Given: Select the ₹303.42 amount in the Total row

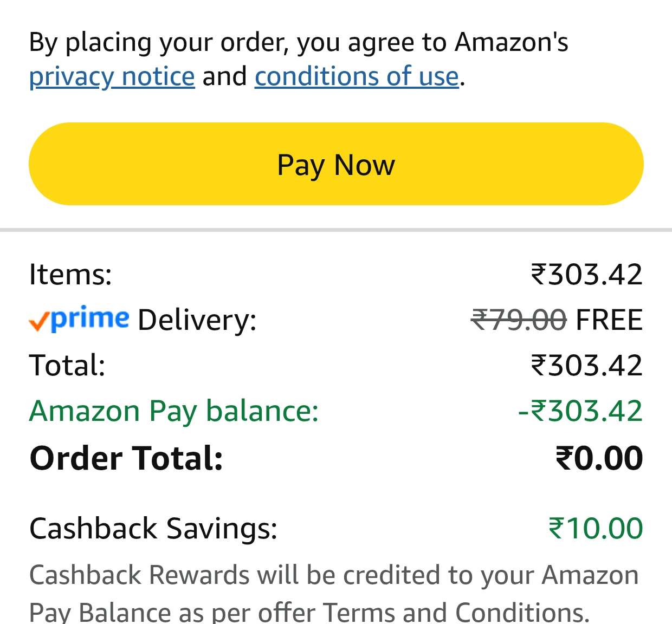Looking at the screenshot, I should 586,365.
